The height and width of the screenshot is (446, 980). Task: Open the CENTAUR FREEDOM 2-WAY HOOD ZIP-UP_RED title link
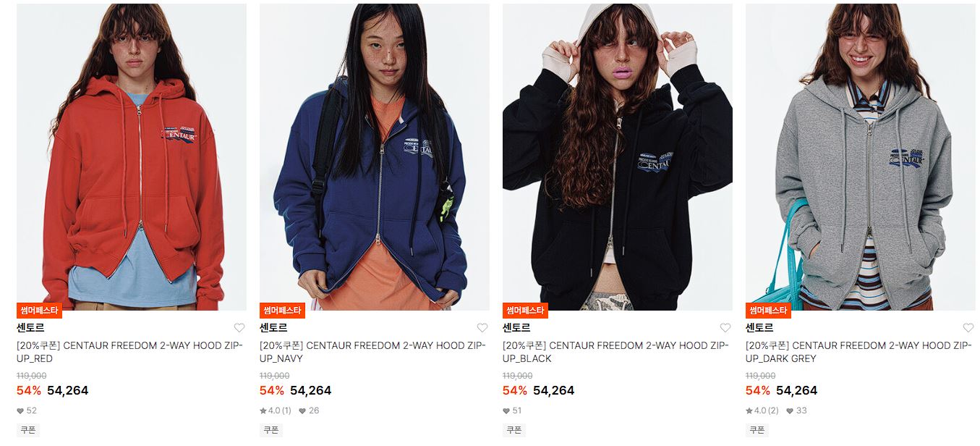(130, 352)
